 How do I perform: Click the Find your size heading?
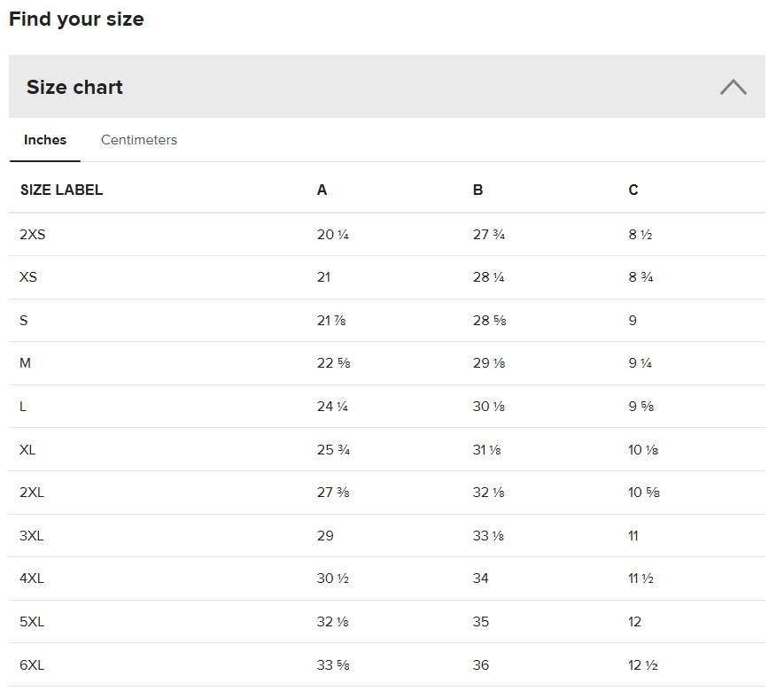tap(76, 19)
